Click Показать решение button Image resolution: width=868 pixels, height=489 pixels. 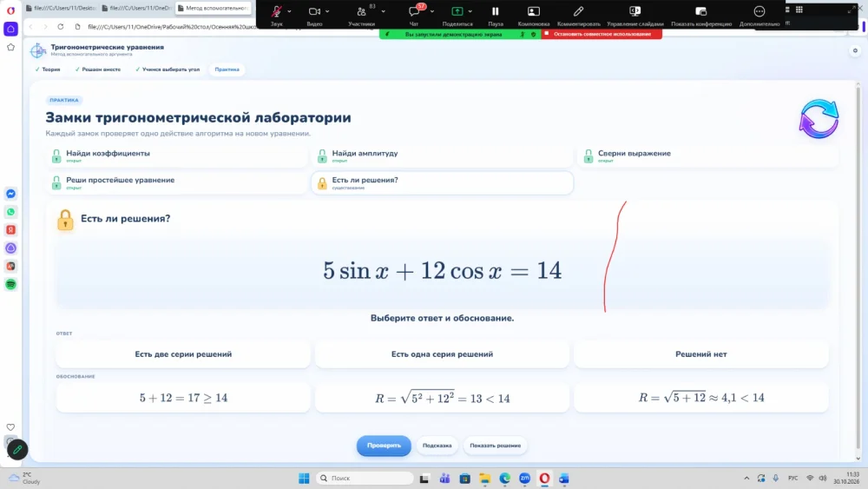(x=495, y=446)
